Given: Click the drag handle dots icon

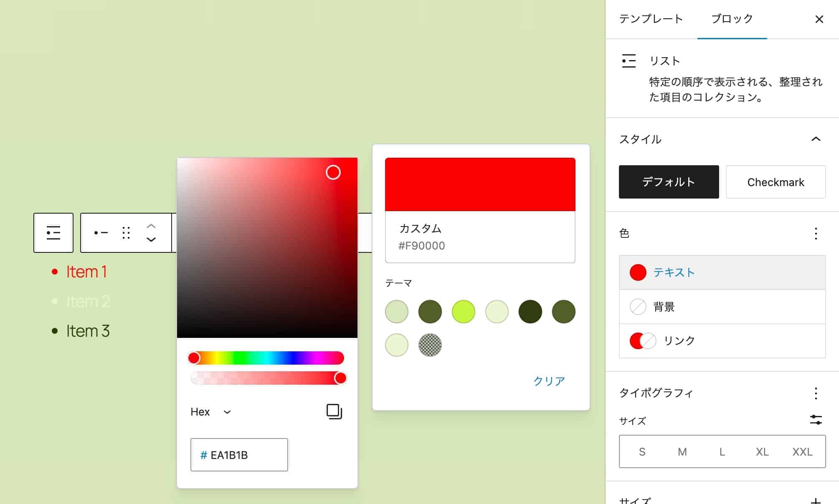Looking at the screenshot, I should click(126, 233).
